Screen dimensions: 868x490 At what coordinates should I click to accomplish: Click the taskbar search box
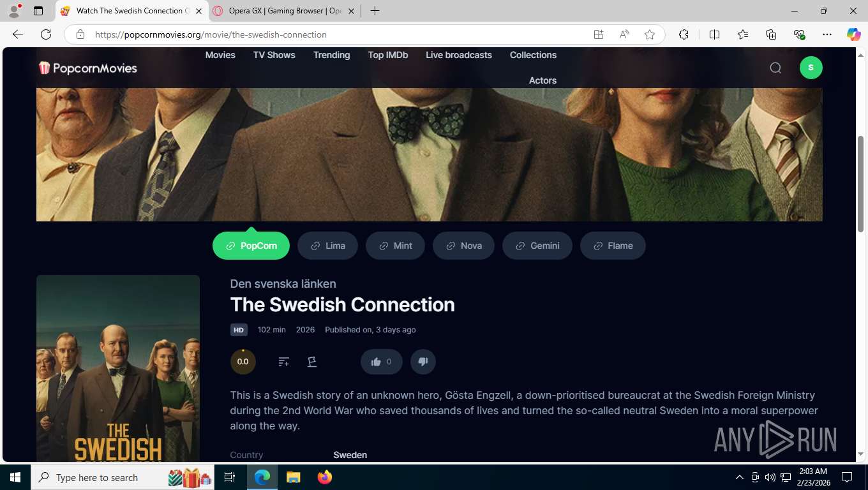[123, 477]
